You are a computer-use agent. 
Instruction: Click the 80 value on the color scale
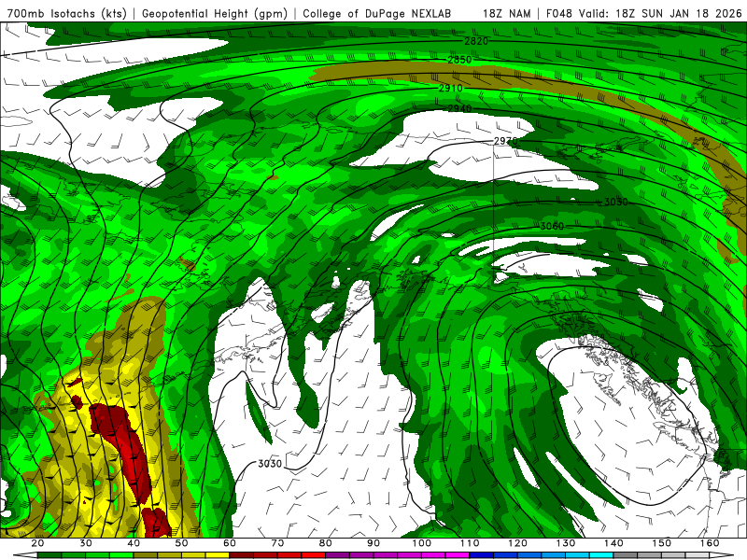coord(326,543)
